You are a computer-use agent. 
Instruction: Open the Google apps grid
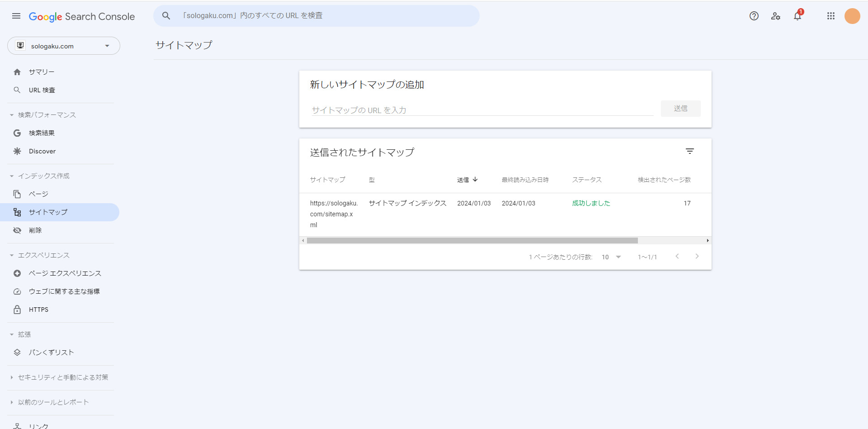[830, 16]
